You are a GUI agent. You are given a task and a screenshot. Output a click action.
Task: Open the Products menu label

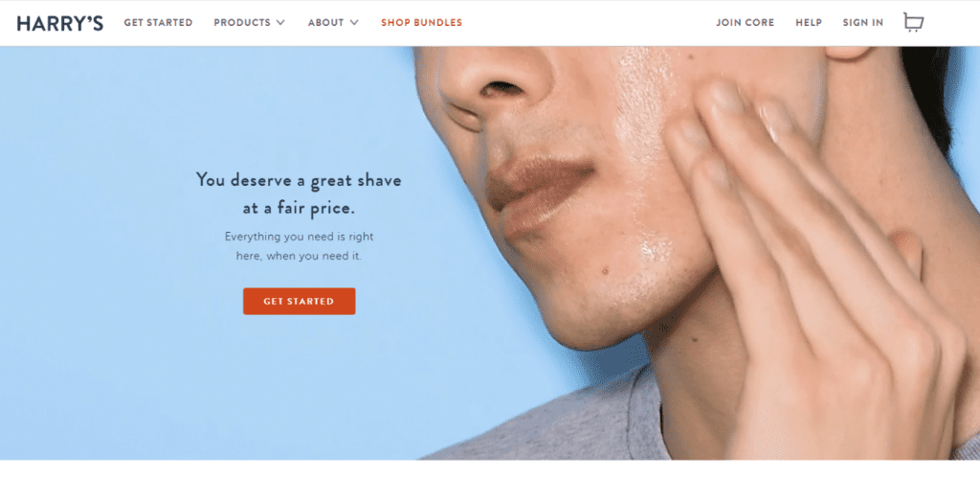(242, 22)
